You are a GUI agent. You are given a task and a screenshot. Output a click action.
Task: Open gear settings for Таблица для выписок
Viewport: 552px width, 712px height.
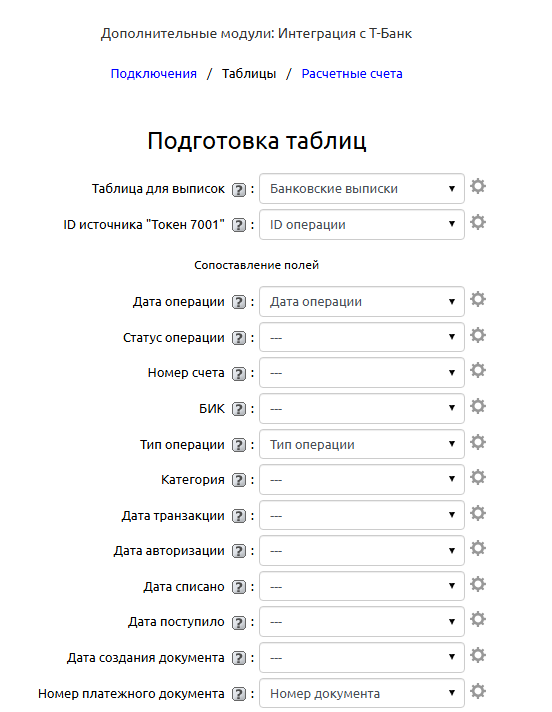(478, 186)
